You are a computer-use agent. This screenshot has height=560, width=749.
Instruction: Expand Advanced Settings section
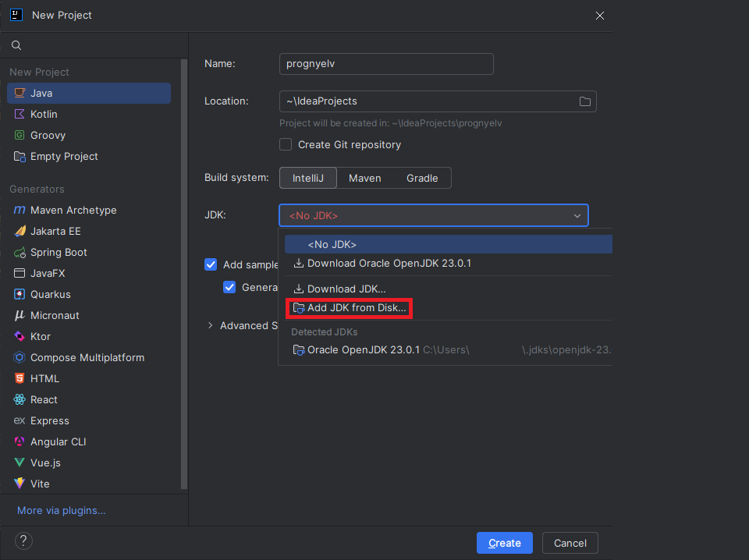pyautogui.click(x=210, y=325)
